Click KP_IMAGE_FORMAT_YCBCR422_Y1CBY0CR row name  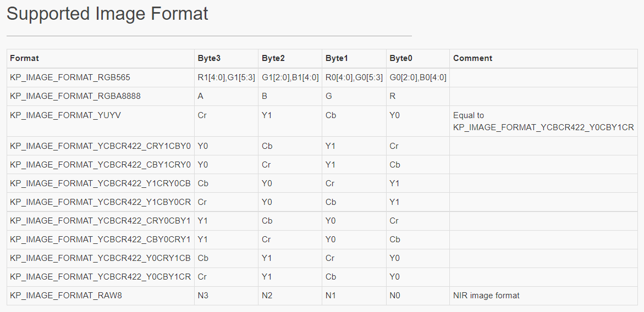pyautogui.click(x=100, y=202)
